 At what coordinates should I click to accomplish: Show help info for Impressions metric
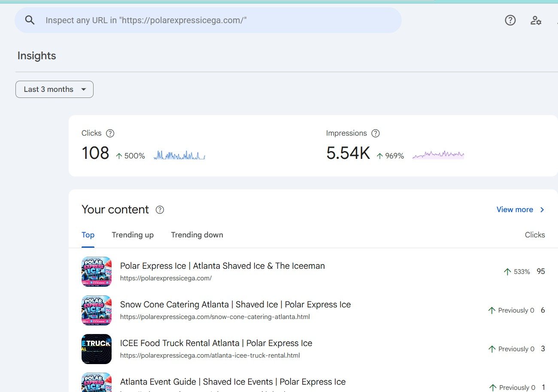click(x=376, y=133)
